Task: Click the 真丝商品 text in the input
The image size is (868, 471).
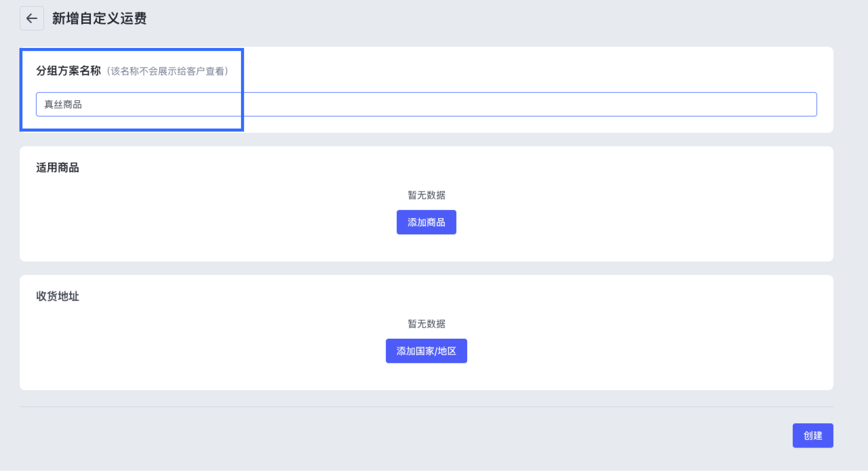Action: click(63, 104)
